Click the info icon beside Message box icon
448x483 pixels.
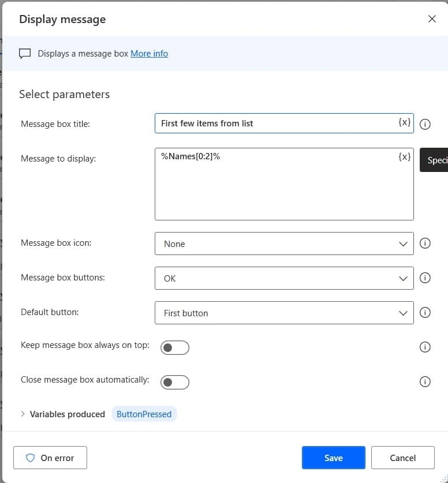425,243
